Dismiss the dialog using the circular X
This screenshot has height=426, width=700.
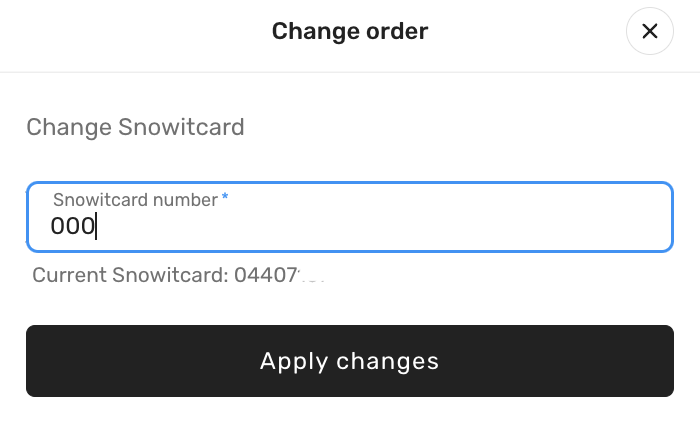pos(650,31)
